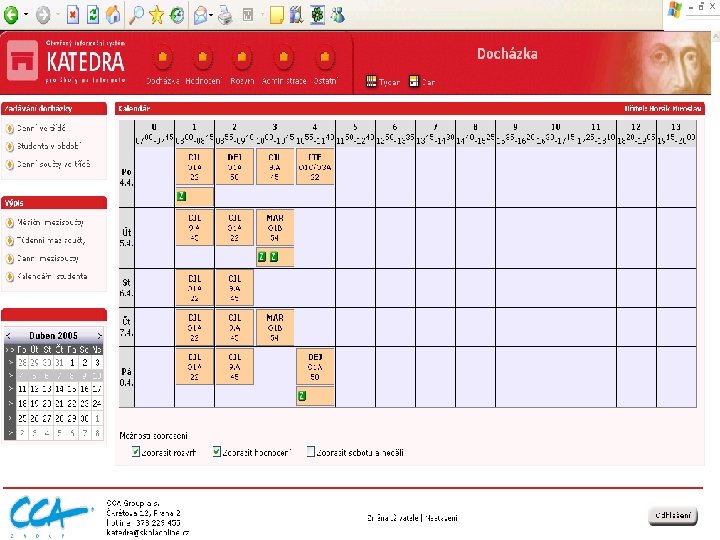The height and width of the screenshot is (540, 720).
Task: Open the Mail icon dropdown arrow
Action: pos(211,16)
